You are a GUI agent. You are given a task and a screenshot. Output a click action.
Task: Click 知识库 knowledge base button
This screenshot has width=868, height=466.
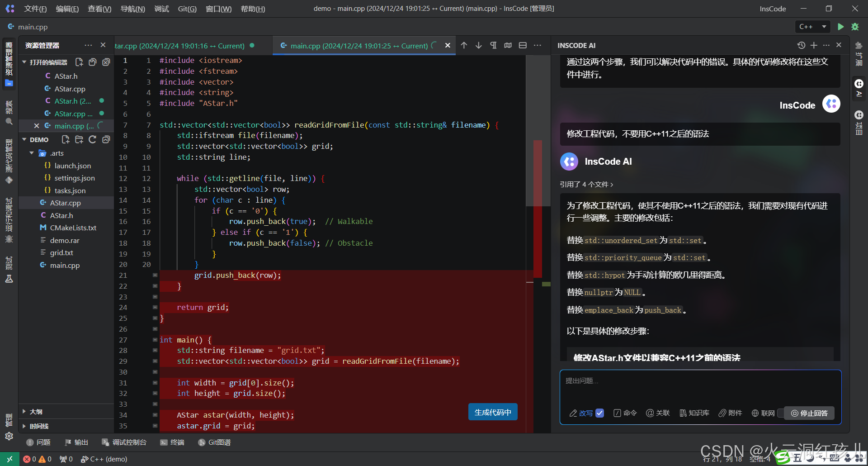click(694, 413)
